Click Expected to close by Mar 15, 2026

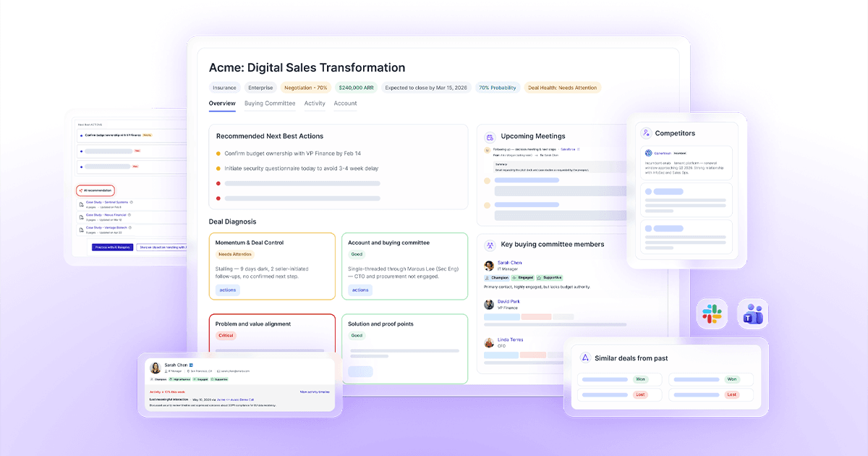pyautogui.click(x=425, y=88)
